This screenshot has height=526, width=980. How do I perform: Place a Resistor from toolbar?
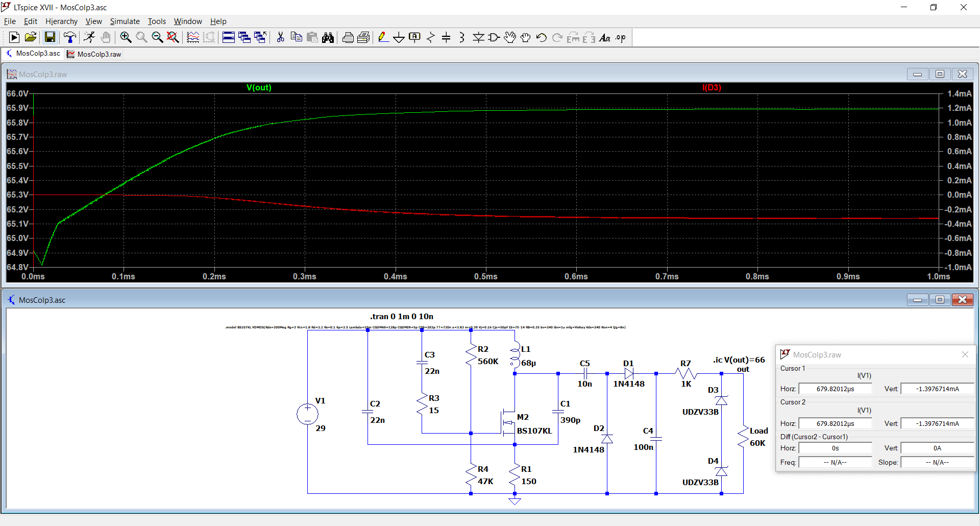tap(431, 37)
